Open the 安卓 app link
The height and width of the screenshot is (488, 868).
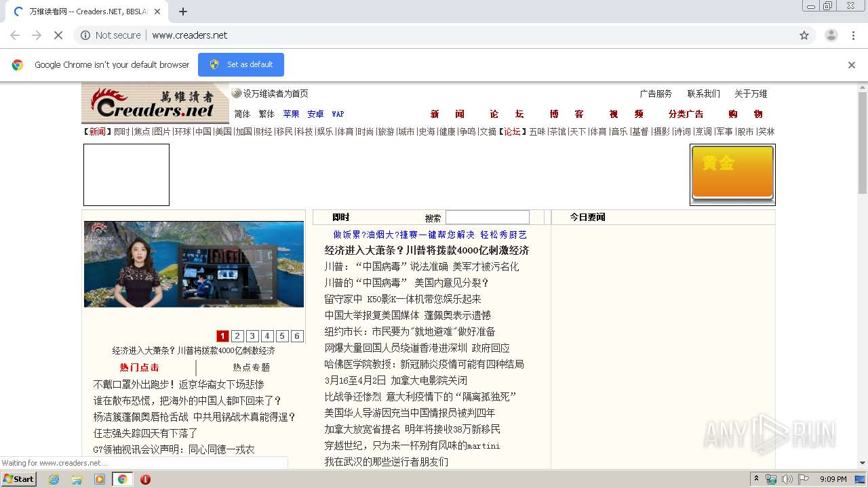pyautogui.click(x=315, y=114)
